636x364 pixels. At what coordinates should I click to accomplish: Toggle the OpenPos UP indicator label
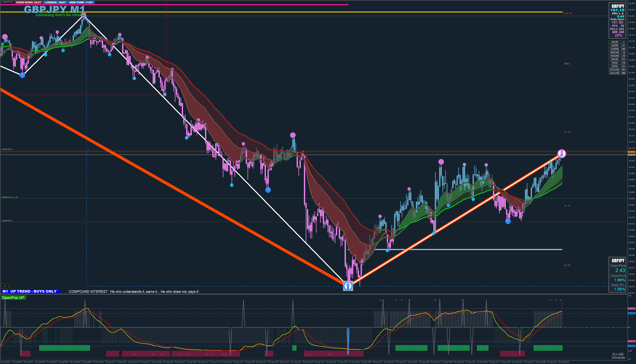coord(13,297)
